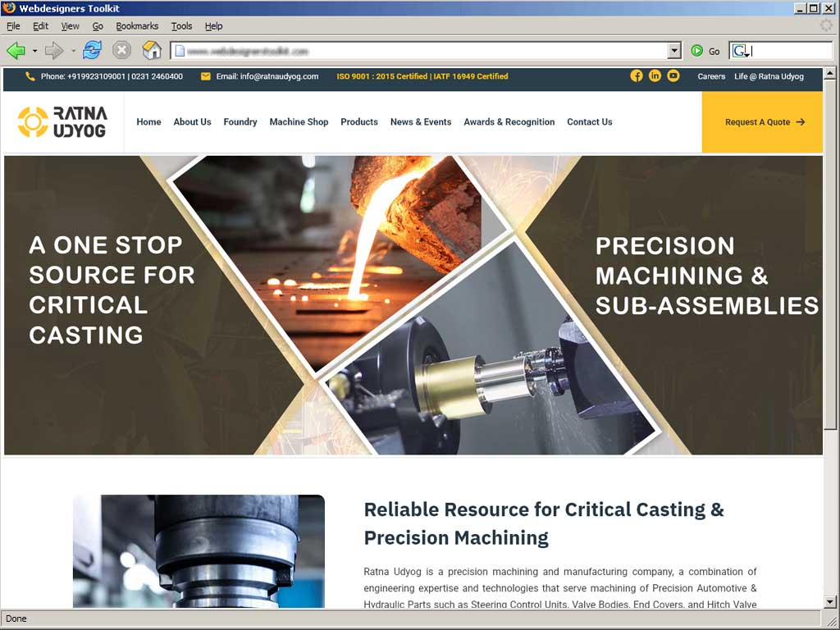Open the File menu

[13, 25]
